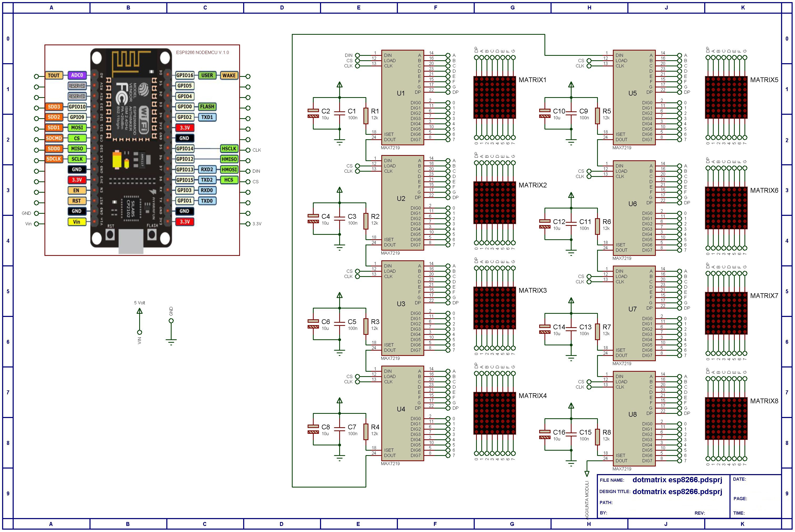
Task: Select the U8 MAX7219 chip
Action: (x=634, y=419)
